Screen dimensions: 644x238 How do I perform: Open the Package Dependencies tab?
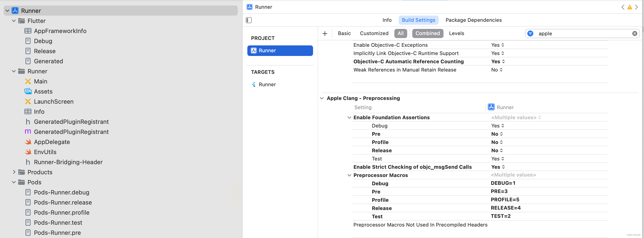coord(474,20)
